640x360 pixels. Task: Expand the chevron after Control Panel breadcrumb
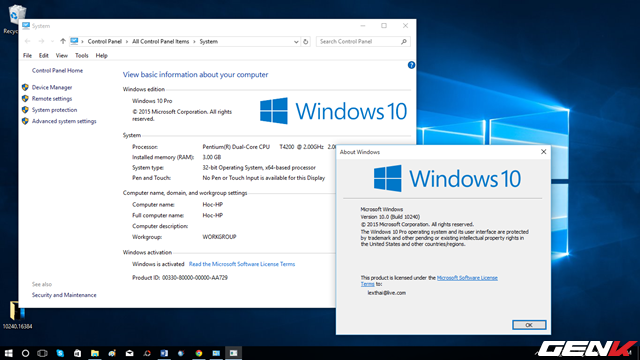tap(127, 42)
